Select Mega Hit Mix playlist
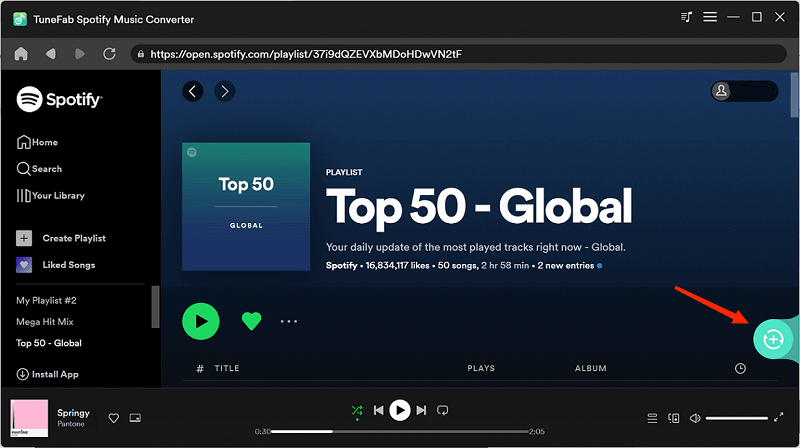 coord(44,322)
